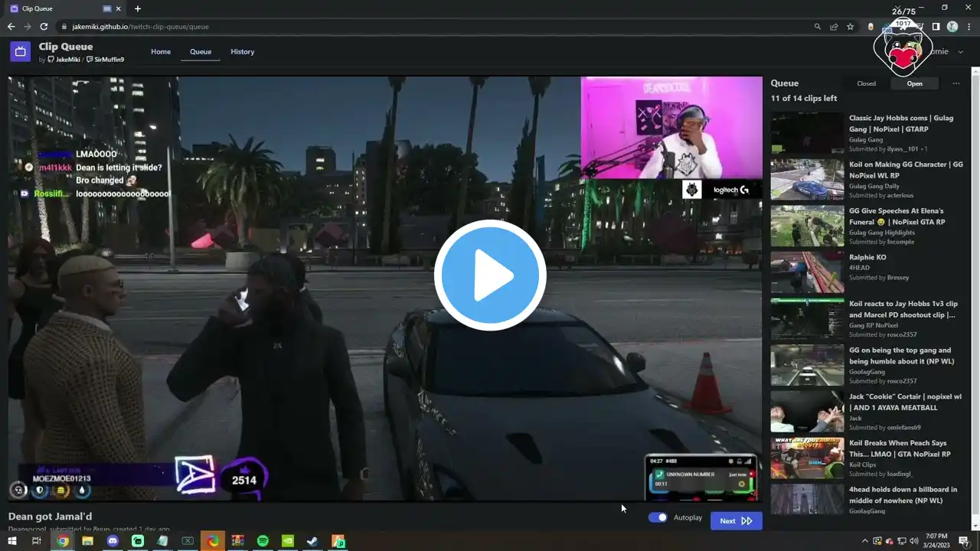Open Task View on the taskbar
The height and width of the screenshot is (551, 980).
(36, 541)
